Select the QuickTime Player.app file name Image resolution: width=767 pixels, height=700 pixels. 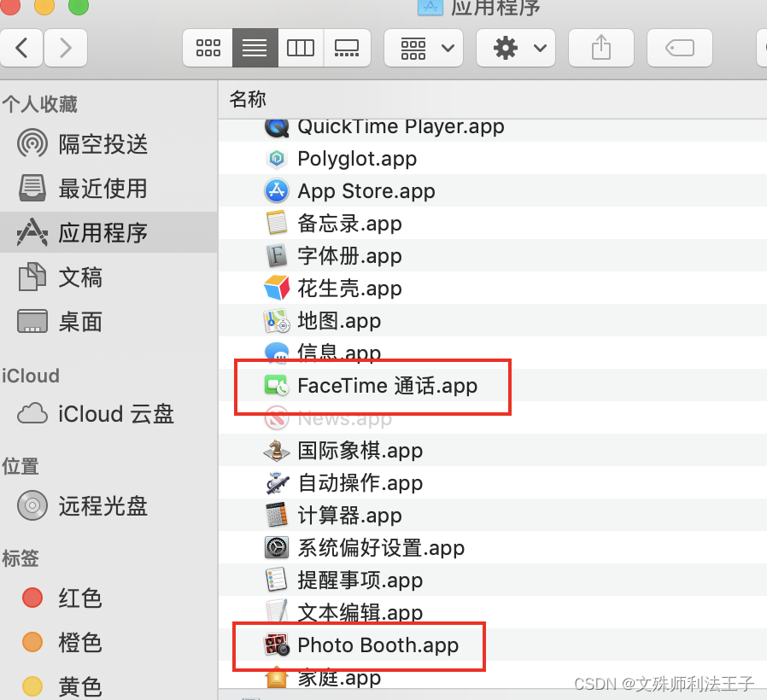(x=401, y=127)
